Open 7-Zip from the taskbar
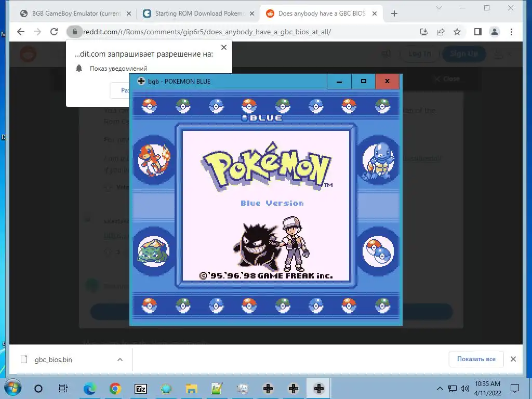Screen dimensions: 532x399 (x=140, y=389)
